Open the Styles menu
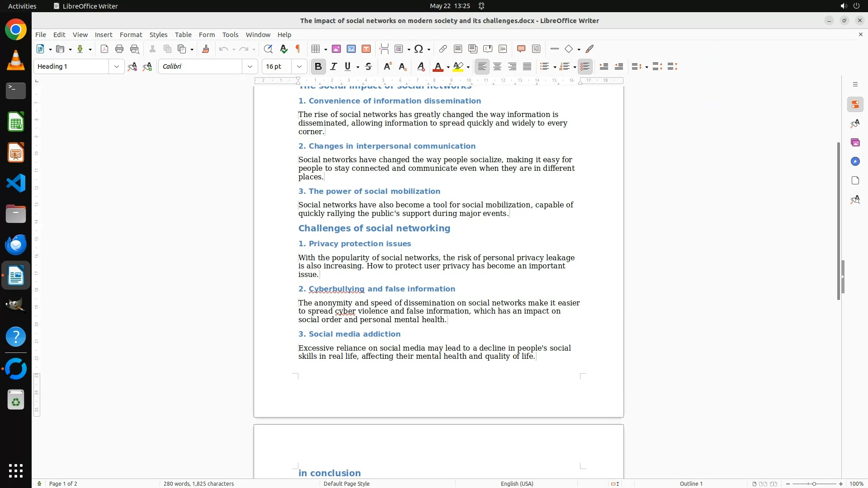Image resolution: width=868 pixels, height=488 pixels. coord(158,35)
